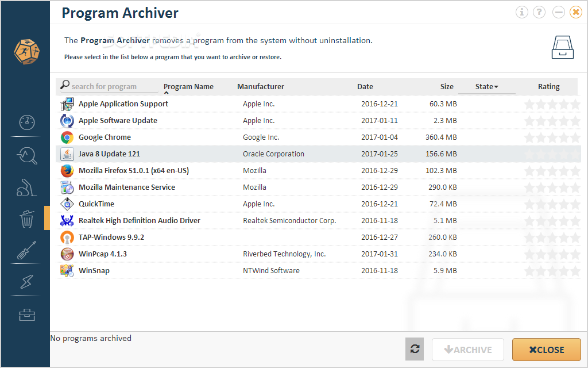Focus the search for program field

110,86
